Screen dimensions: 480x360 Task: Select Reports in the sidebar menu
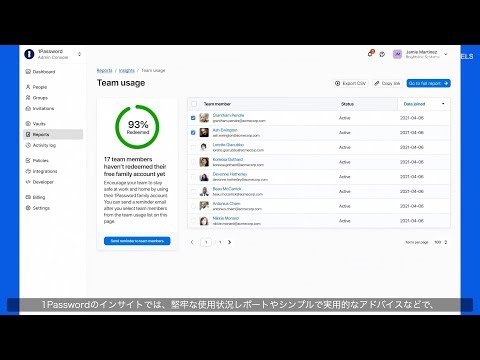[53, 134]
